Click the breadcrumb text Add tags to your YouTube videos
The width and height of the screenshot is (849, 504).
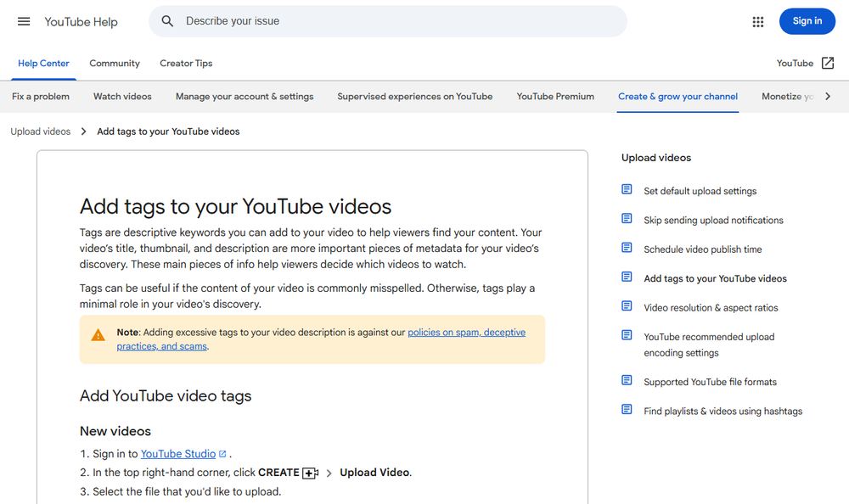coord(168,132)
